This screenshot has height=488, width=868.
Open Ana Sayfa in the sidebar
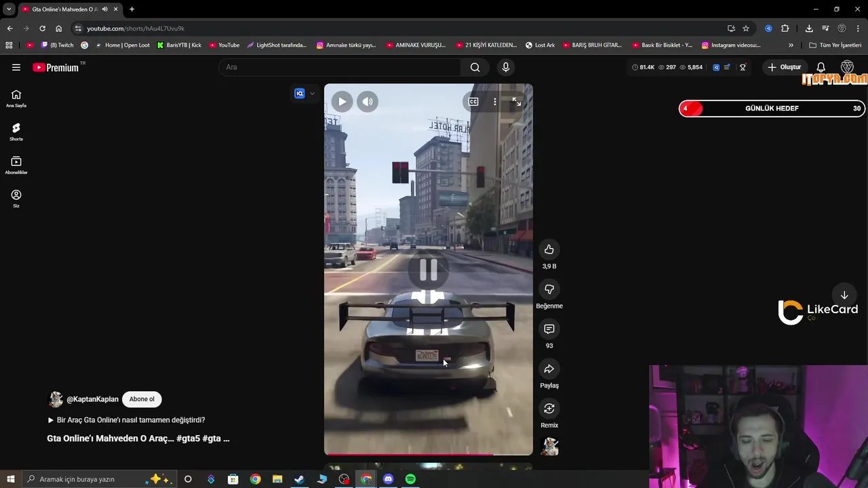click(16, 98)
